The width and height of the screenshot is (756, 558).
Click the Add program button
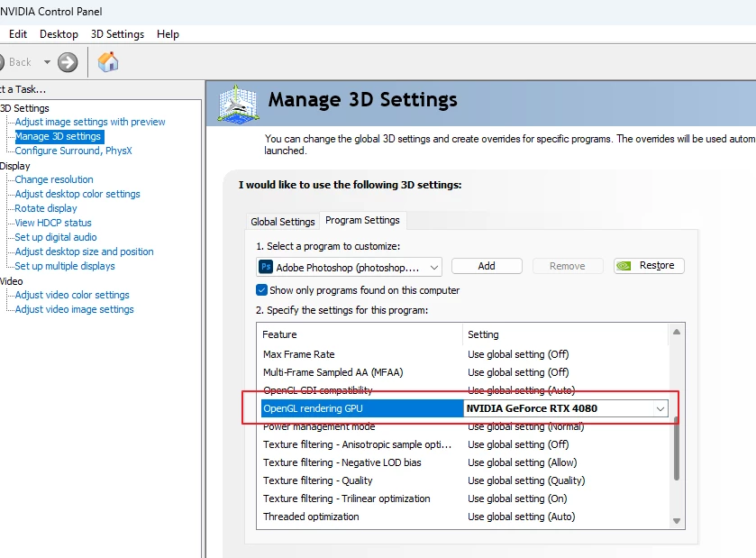pyautogui.click(x=487, y=266)
